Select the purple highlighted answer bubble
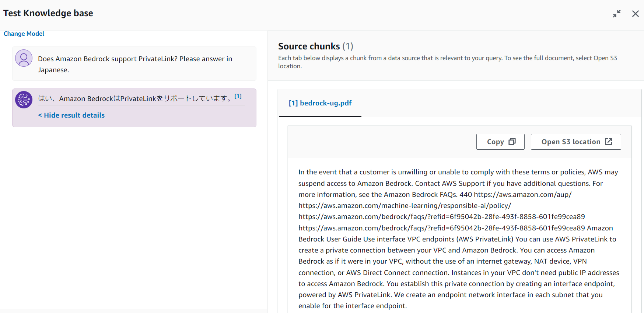644x313 pixels. [134, 108]
